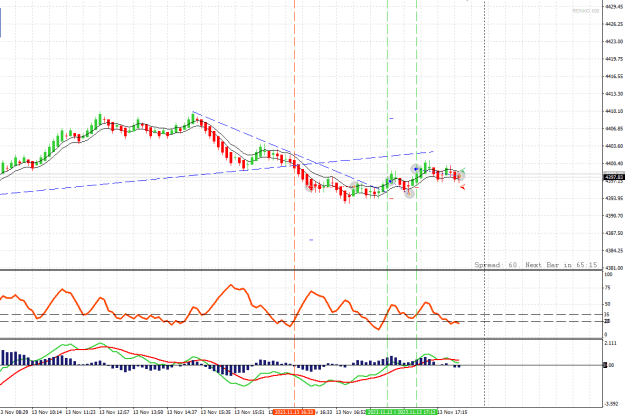Click the 4390.70 price scale label
625x415 pixels.
(614, 216)
